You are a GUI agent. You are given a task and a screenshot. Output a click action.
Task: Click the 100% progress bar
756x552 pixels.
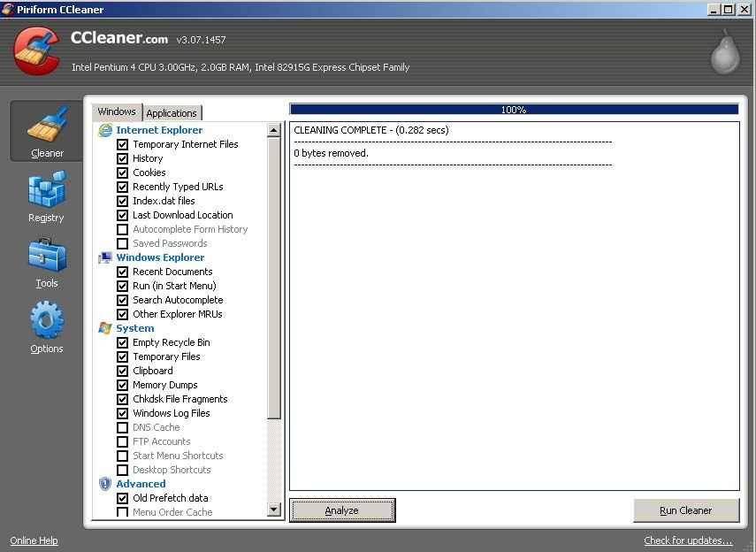(514, 110)
